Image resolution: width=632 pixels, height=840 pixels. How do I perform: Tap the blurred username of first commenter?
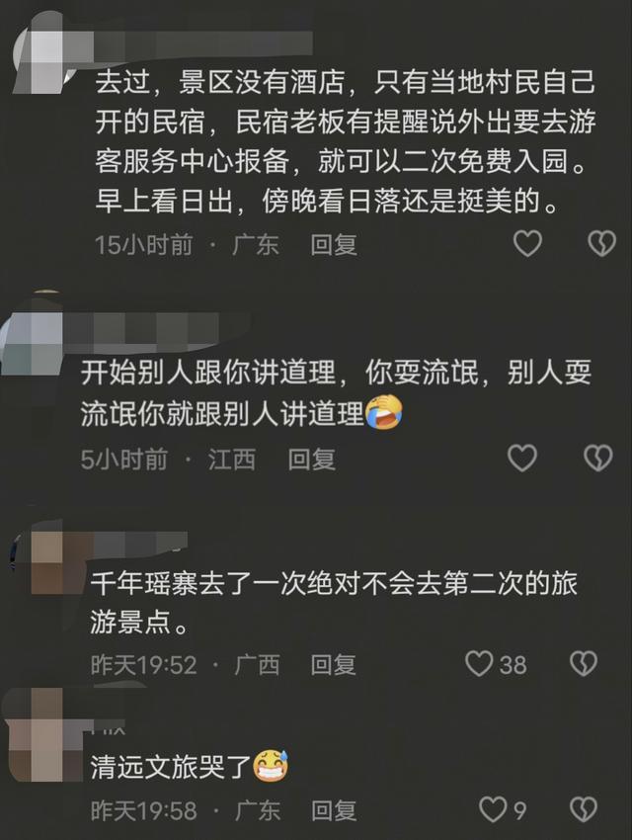point(203,42)
